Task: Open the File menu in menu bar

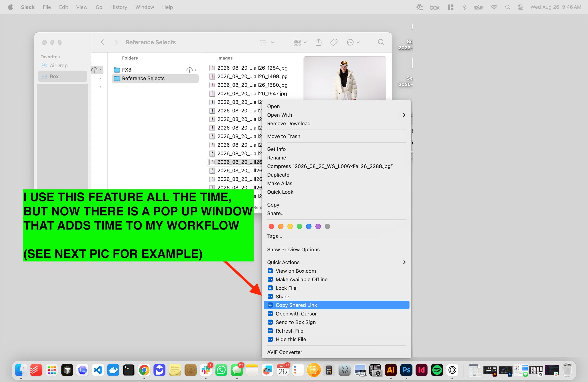Action: coord(47,7)
